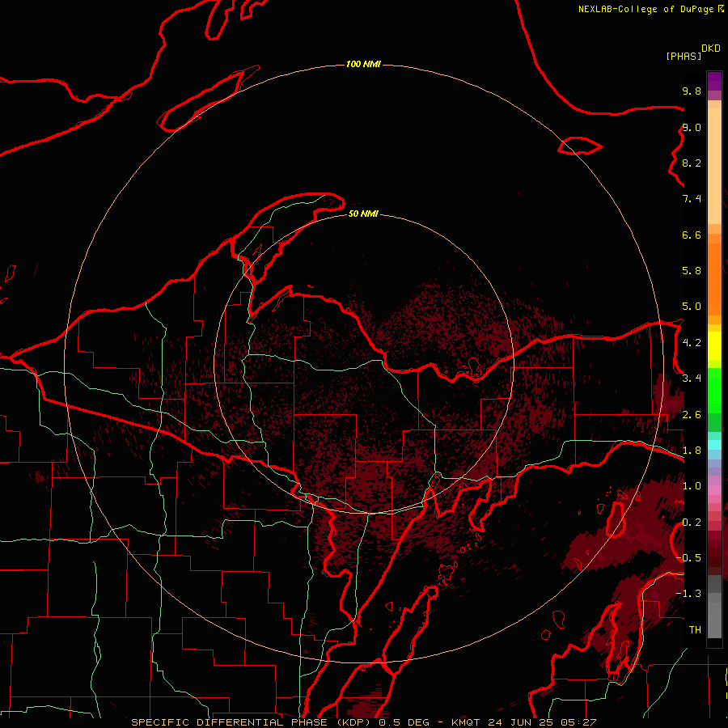Click the 3.4 legend value
Viewport: 728px width, 728px height.
pyautogui.click(x=692, y=379)
